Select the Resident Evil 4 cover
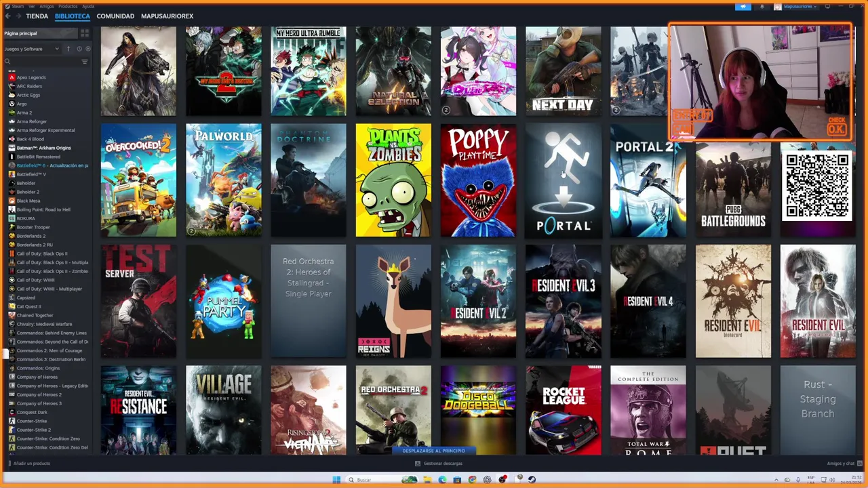This screenshot has height=488, width=868. pos(648,301)
